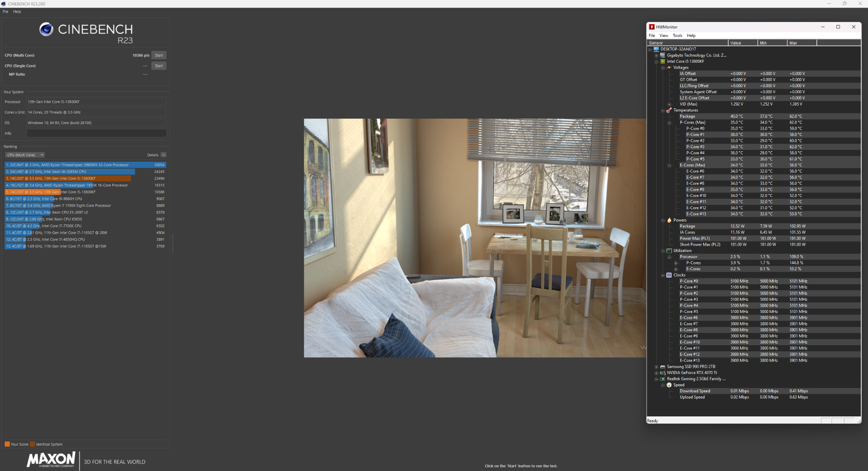Screen dimensions: 868x471
Task: Expand the Gigabyte Technology motherboard node
Action: coord(657,55)
